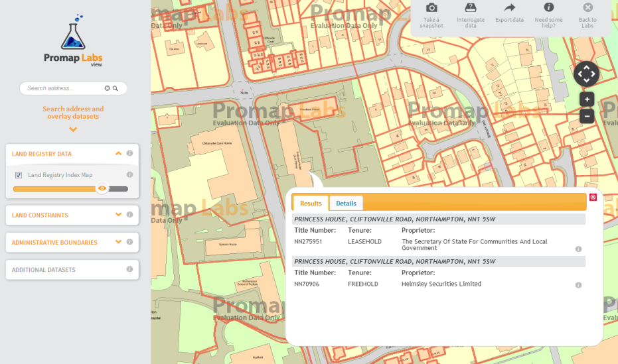
Task: Collapse the Land Registry Data section
Action: click(118, 154)
